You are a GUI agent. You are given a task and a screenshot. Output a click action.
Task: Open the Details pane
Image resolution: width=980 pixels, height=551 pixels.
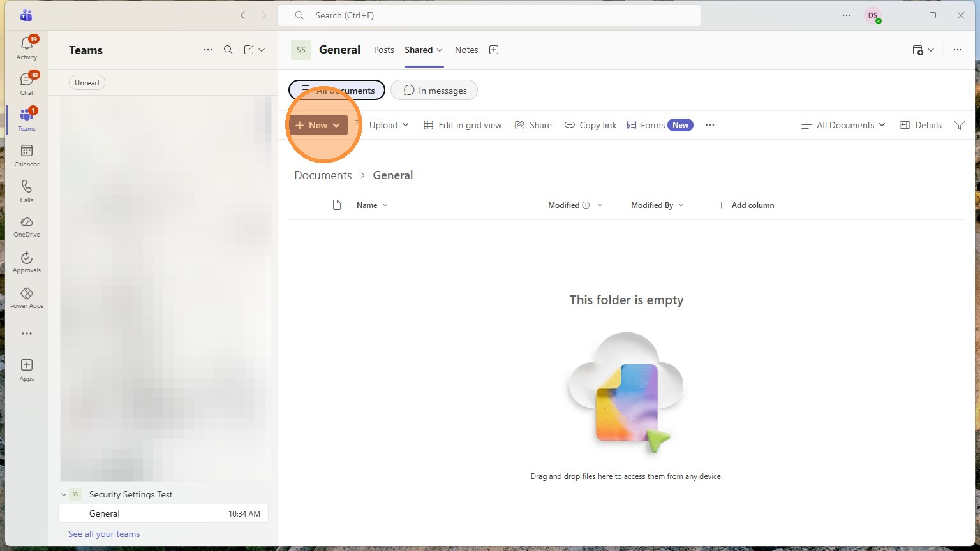click(921, 125)
